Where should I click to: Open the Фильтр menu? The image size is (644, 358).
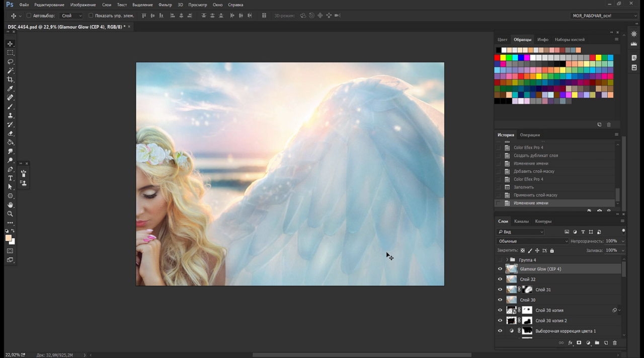pos(165,5)
